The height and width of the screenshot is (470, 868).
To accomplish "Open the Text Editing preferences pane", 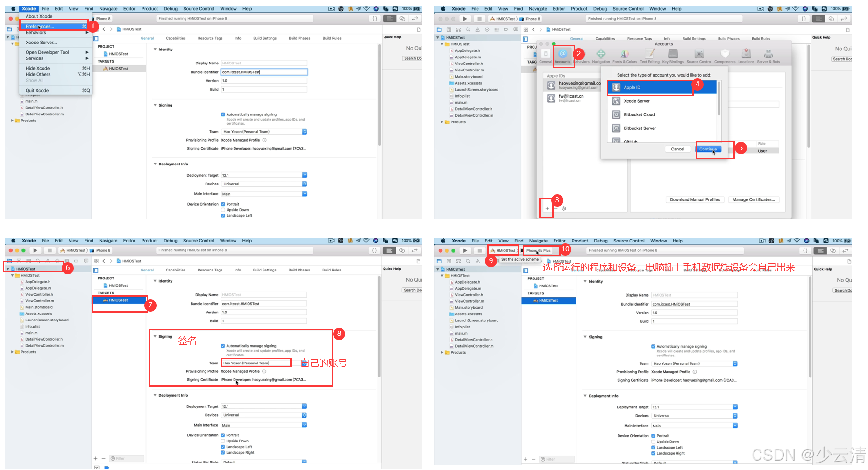I will [x=650, y=57].
